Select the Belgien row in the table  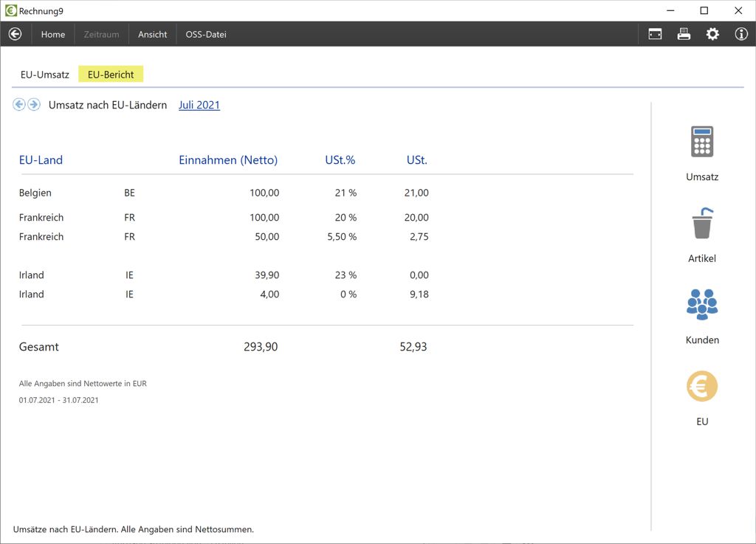[x=35, y=193]
